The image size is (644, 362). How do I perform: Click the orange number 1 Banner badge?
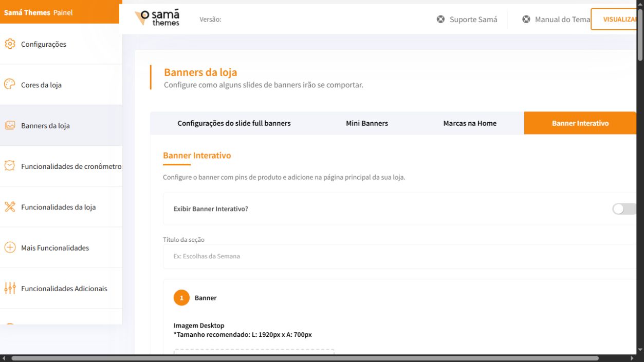pos(181,298)
